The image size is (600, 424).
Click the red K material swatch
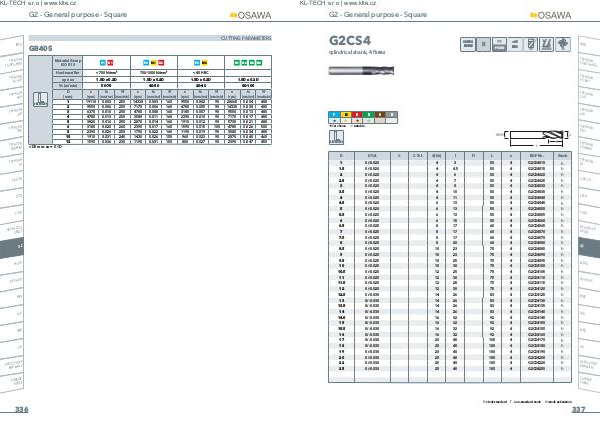coord(357,114)
